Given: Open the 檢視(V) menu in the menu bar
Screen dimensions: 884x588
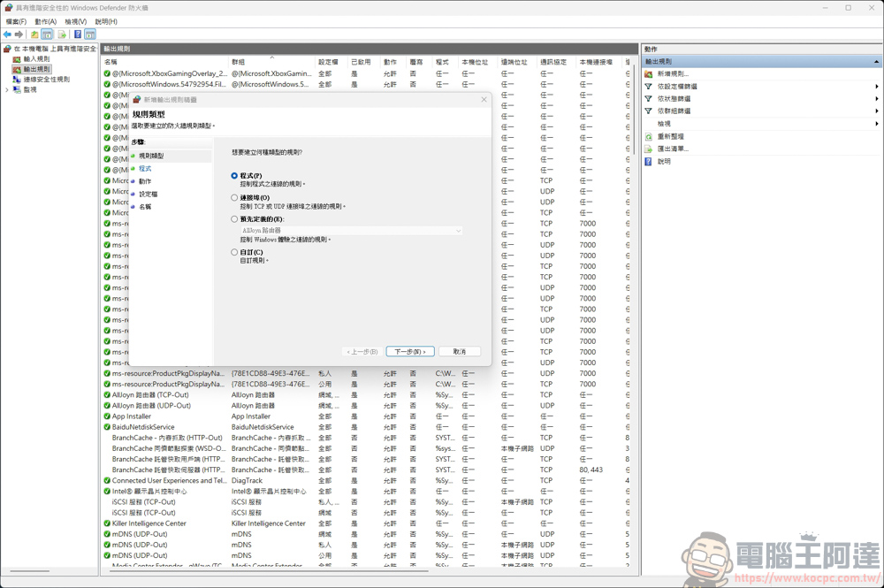Looking at the screenshot, I should (x=75, y=21).
